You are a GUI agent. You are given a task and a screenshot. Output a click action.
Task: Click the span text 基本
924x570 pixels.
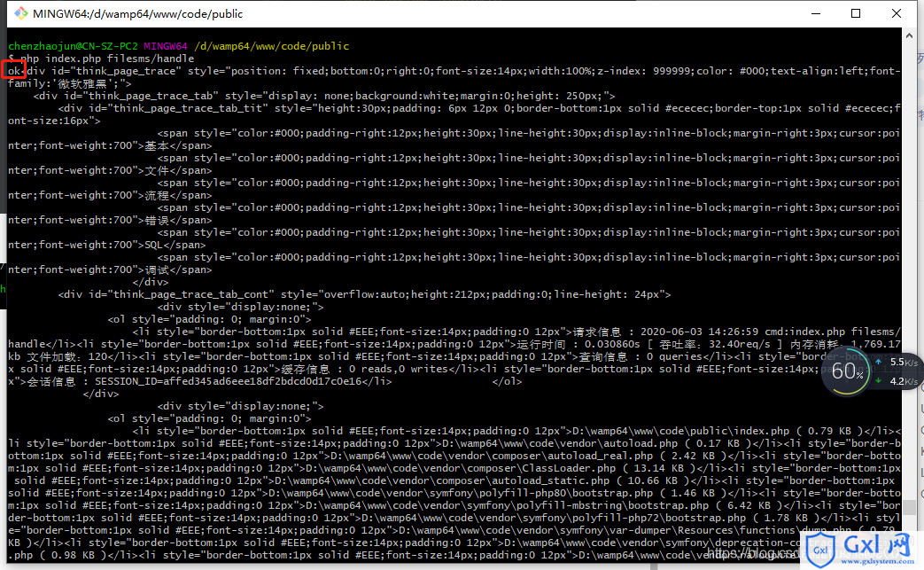tap(158, 145)
